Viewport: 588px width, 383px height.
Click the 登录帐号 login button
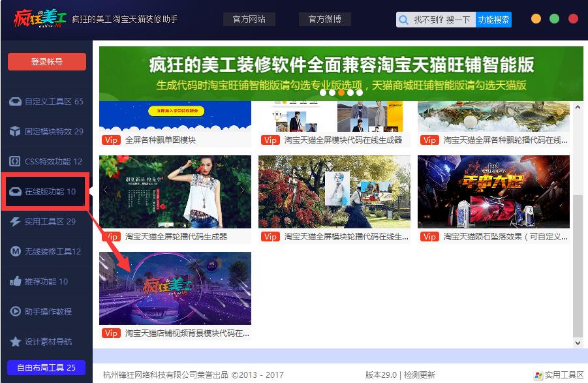pyautogui.click(x=47, y=61)
